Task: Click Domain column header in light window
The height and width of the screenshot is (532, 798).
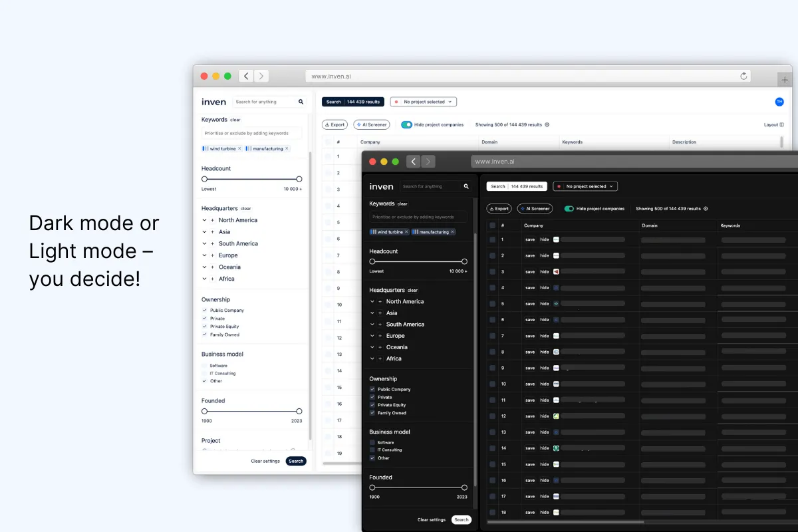Action: 489,142
